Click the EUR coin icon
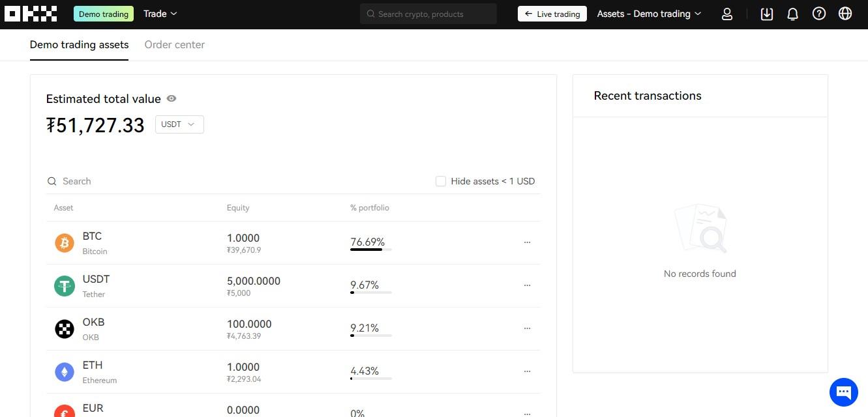The height and width of the screenshot is (417, 868). (x=64, y=412)
